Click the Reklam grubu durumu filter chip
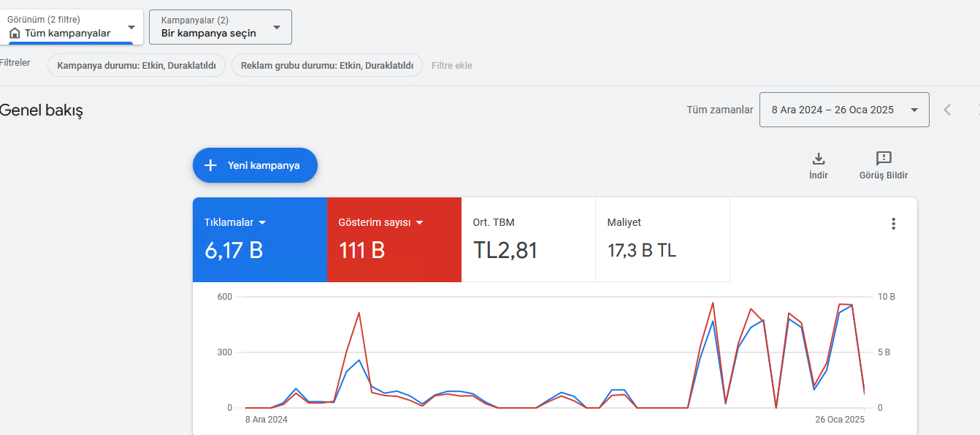This screenshot has width=980, height=435. (327, 65)
